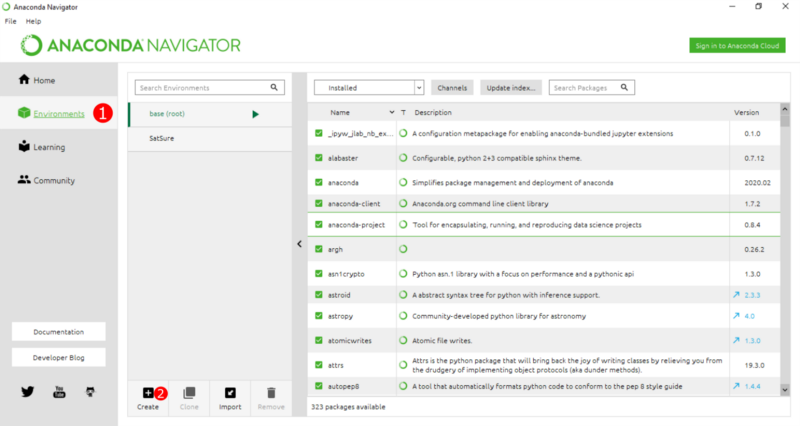
Task: Click the scrollbar down arrow in package list
Action: (x=785, y=390)
